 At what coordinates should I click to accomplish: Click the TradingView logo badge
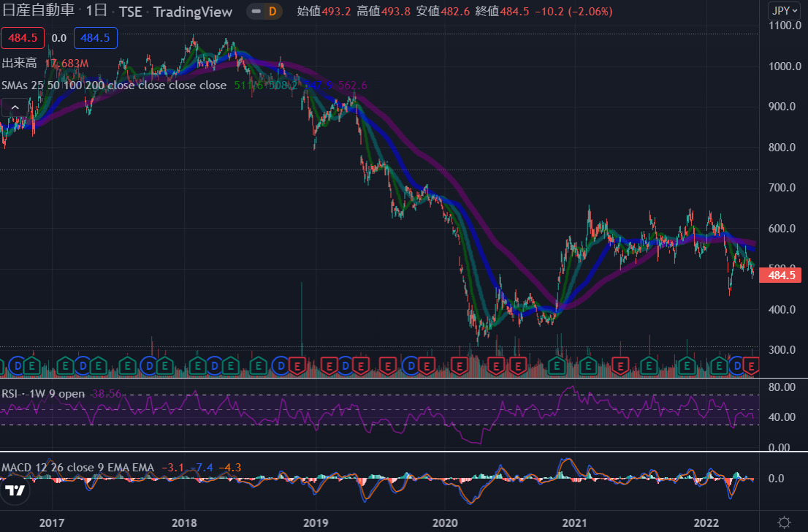pyautogui.click(x=15, y=490)
